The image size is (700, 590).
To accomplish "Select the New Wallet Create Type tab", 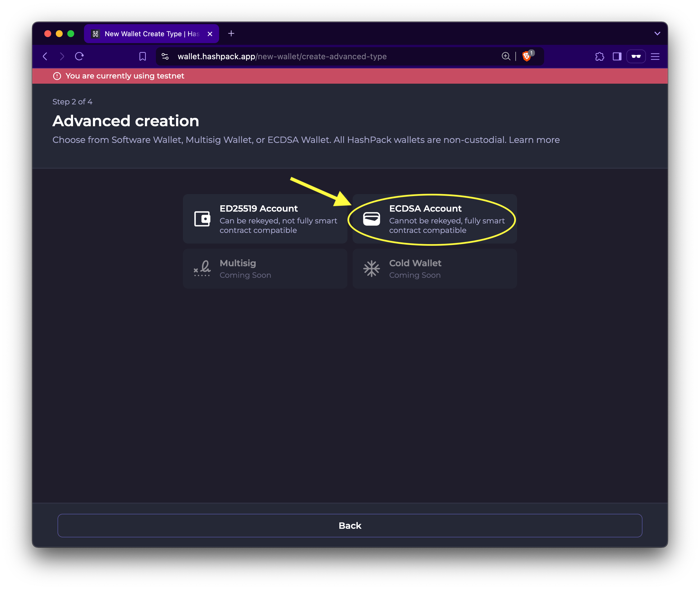I will (152, 34).
